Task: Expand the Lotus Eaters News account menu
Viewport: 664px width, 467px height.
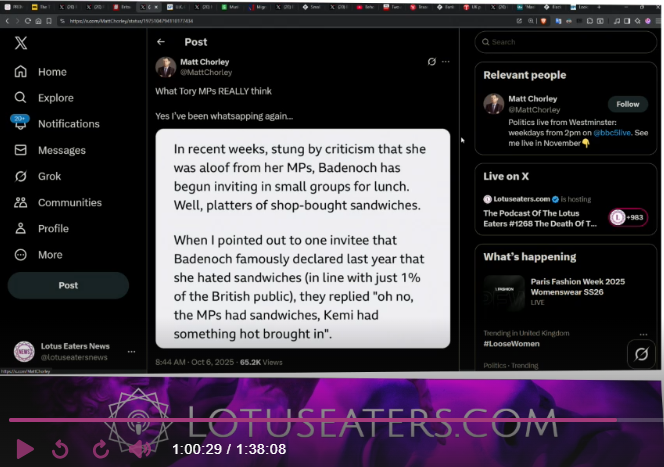Action: (131, 350)
